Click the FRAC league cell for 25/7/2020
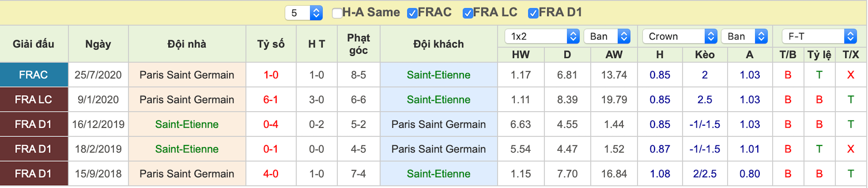The image size is (868, 188). (34, 75)
